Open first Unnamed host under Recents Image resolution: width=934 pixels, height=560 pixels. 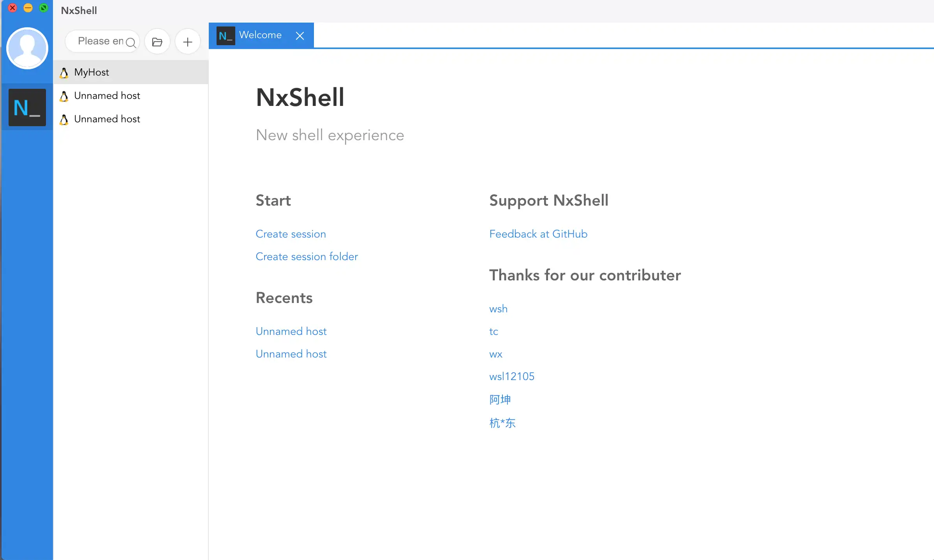[x=291, y=331]
